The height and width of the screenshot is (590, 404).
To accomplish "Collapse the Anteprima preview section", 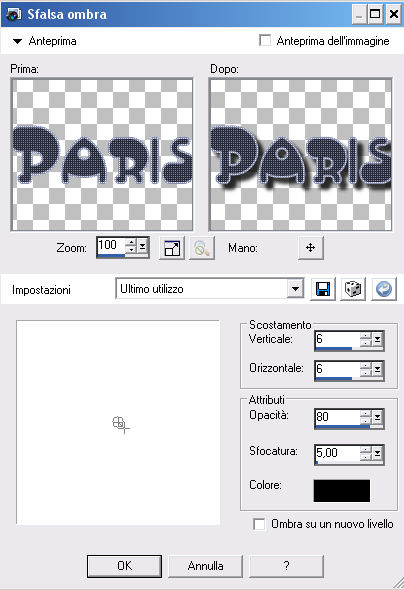I will tap(17, 41).
